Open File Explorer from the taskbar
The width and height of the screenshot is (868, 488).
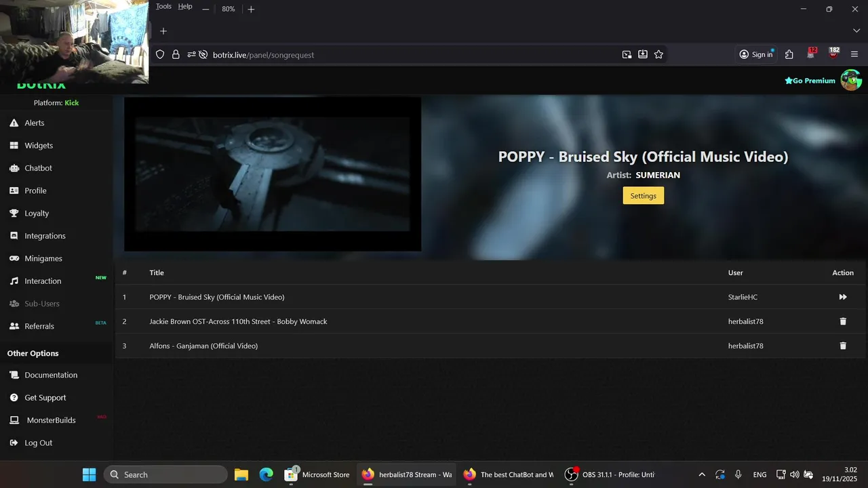point(241,474)
